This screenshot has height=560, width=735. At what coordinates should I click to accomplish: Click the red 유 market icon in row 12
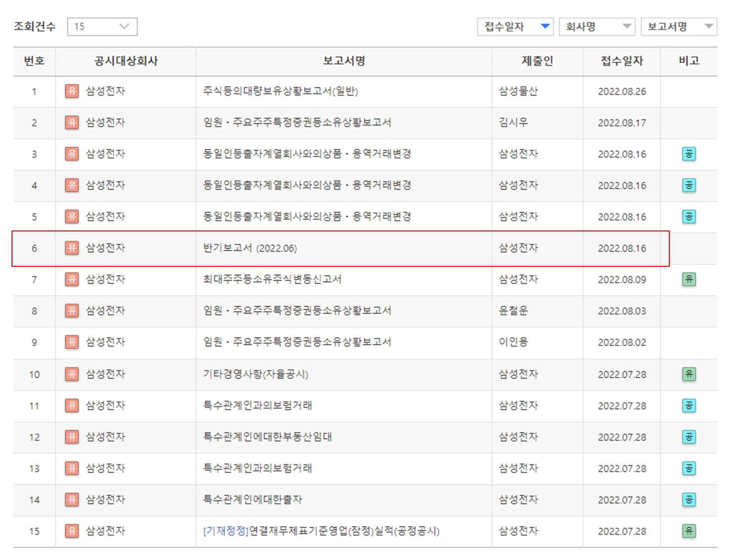(72, 437)
